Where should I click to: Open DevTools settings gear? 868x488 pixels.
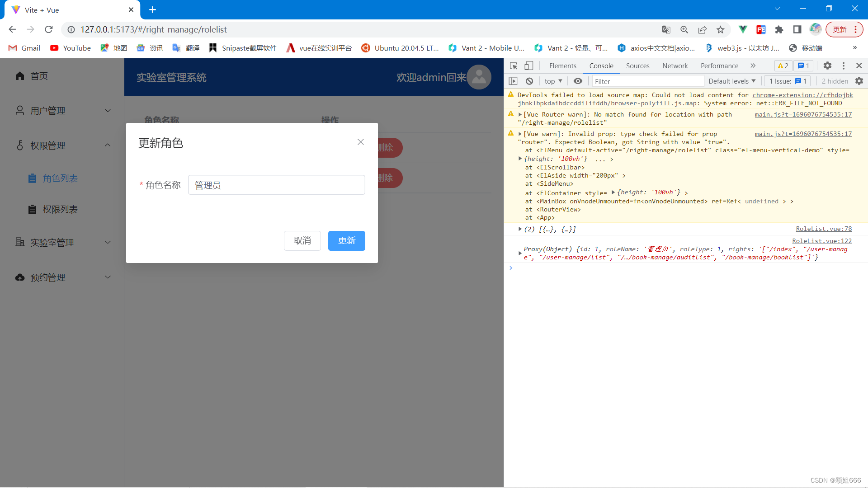tap(827, 66)
